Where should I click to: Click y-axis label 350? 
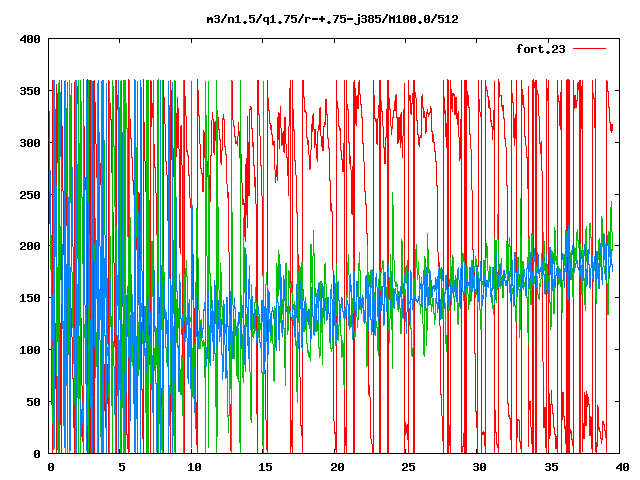30,91
